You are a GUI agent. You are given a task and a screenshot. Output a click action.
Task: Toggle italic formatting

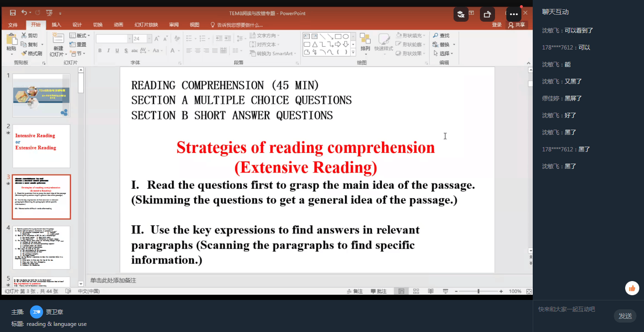coord(108,50)
